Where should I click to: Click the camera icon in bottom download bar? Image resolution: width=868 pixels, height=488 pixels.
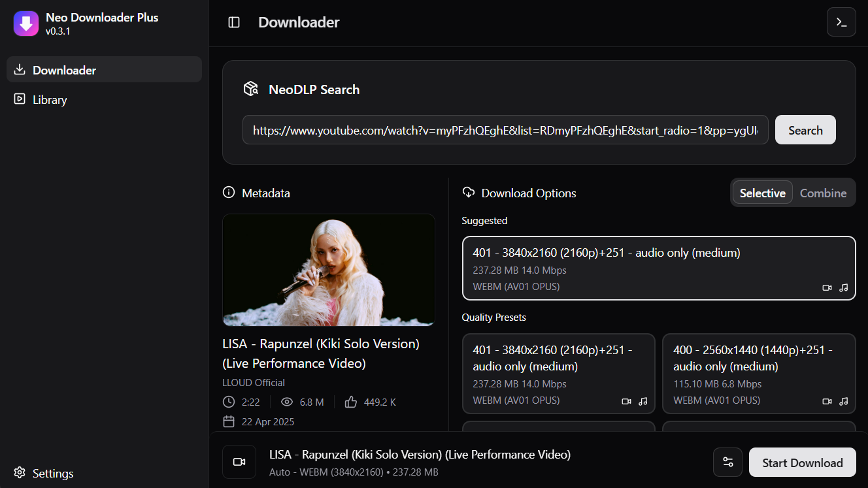tap(239, 461)
